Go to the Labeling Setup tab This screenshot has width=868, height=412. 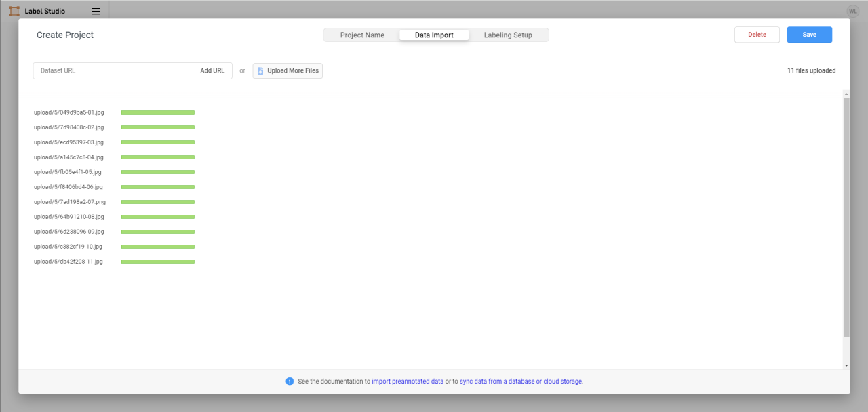coord(508,35)
